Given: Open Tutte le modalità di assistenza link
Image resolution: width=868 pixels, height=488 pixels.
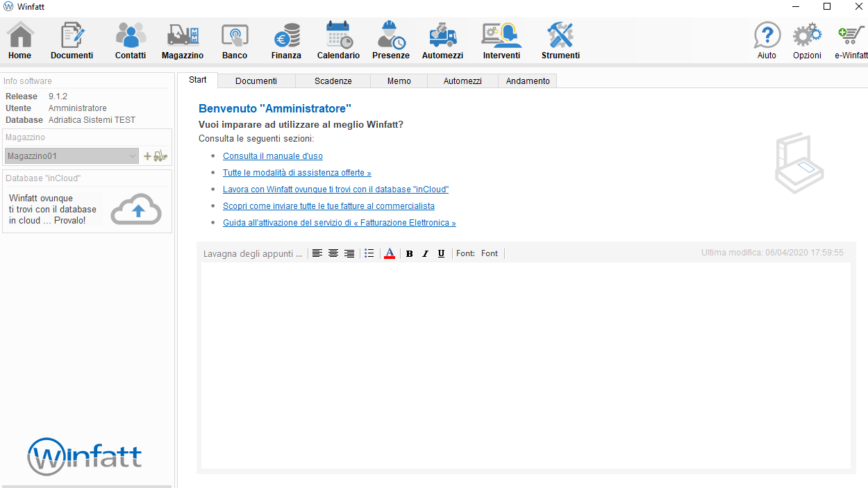Looking at the screenshot, I should [297, 173].
